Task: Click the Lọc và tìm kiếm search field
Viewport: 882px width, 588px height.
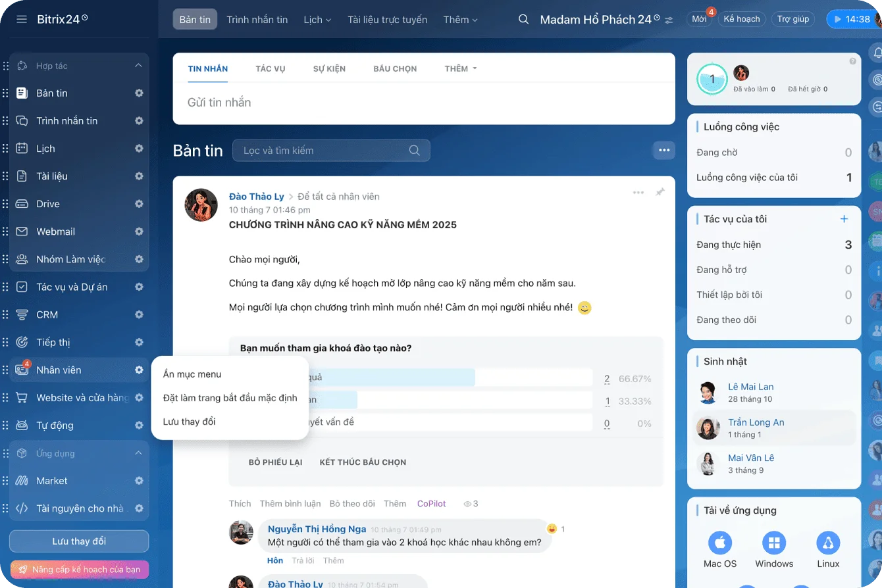Action: coord(323,150)
